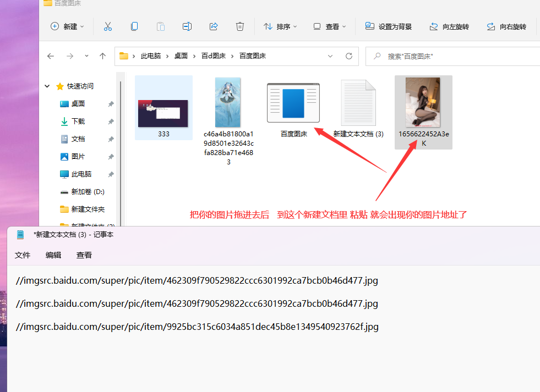Open the 编辑 menu in Notepad
Screen dimensions: 540x392
pyautogui.click(x=53, y=255)
